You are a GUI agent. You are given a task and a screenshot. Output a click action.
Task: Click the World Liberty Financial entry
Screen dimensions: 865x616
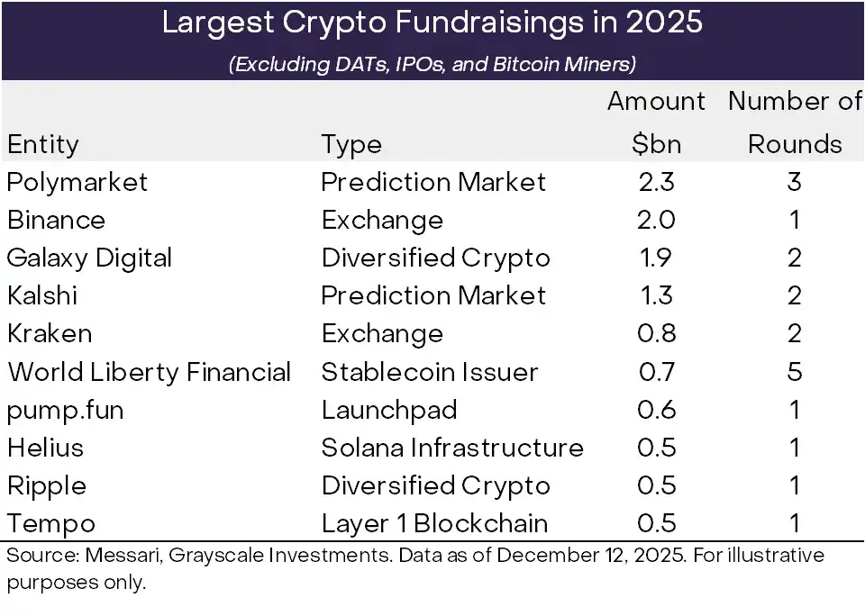pyautogui.click(x=149, y=372)
